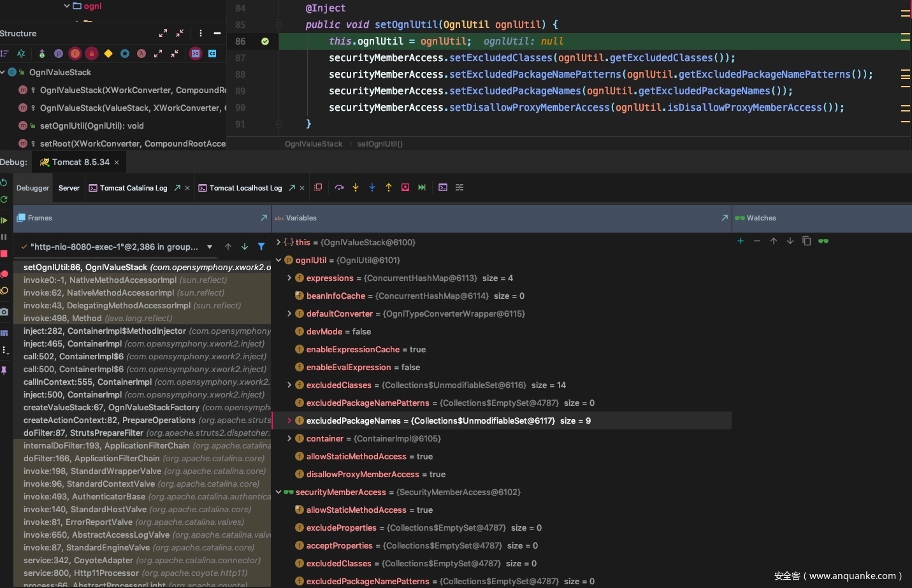
Task: Click the Step Over debugger icon
Action: (x=339, y=187)
